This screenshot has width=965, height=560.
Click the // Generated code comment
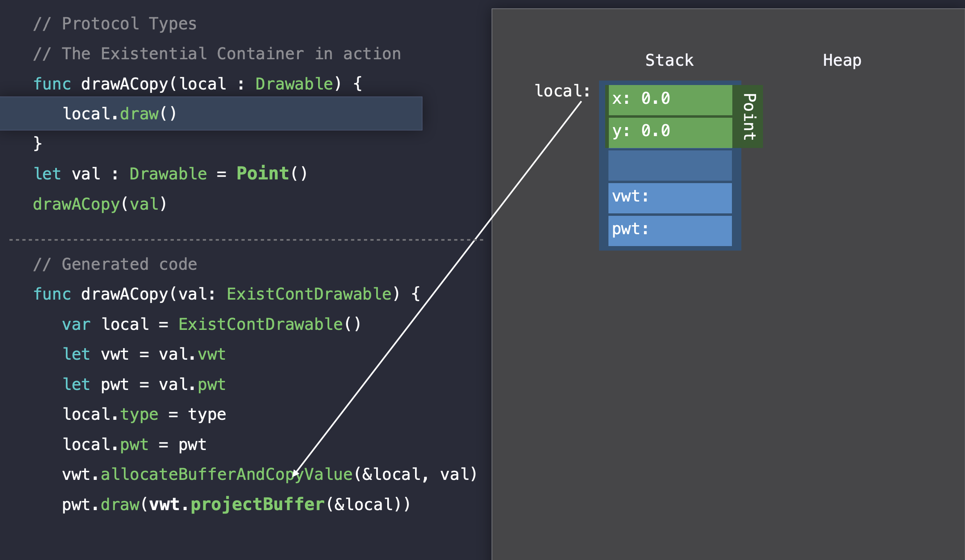point(115,264)
